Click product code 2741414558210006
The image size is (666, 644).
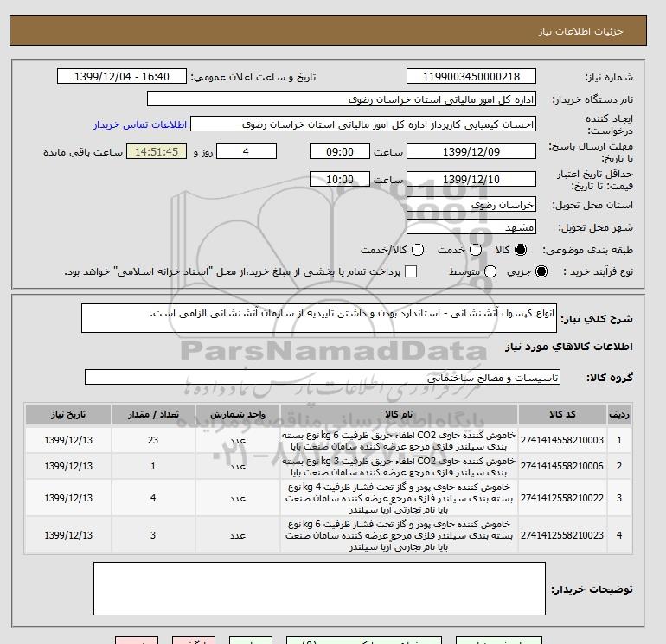(562, 466)
